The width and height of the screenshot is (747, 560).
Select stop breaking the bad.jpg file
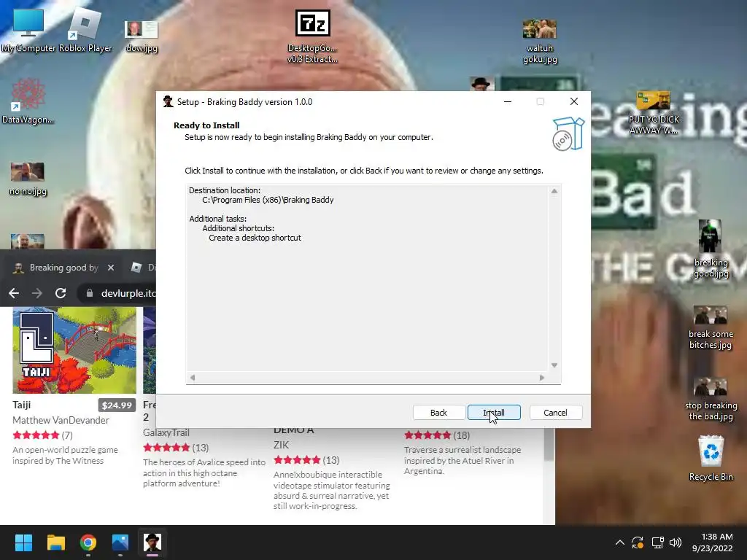(x=711, y=400)
